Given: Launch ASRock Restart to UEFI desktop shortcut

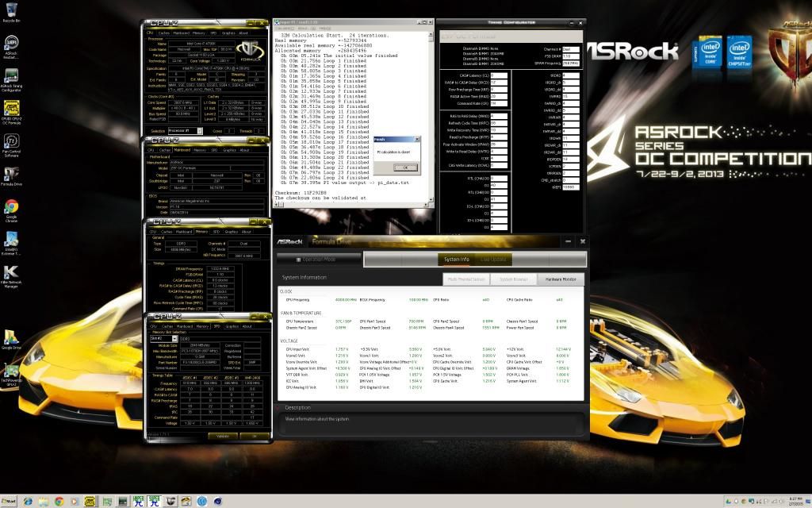Looking at the screenshot, I should pos(11,47).
